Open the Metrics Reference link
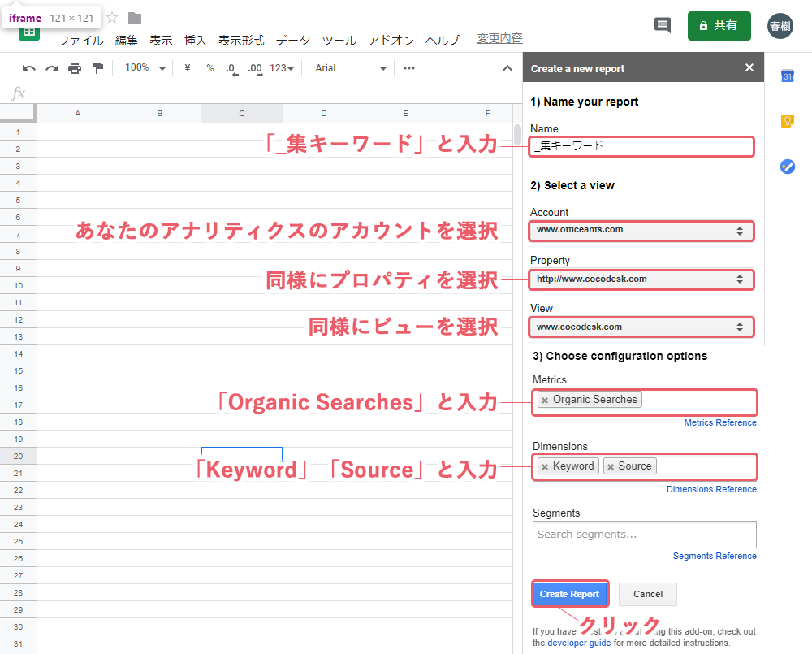 click(719, 423)
